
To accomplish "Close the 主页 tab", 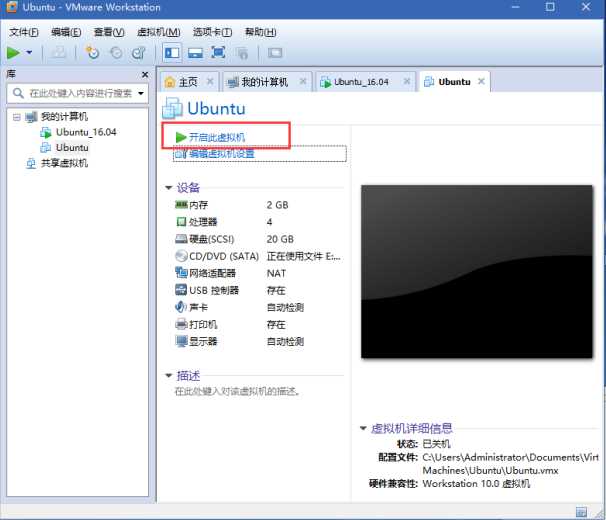I will (210, 81).
